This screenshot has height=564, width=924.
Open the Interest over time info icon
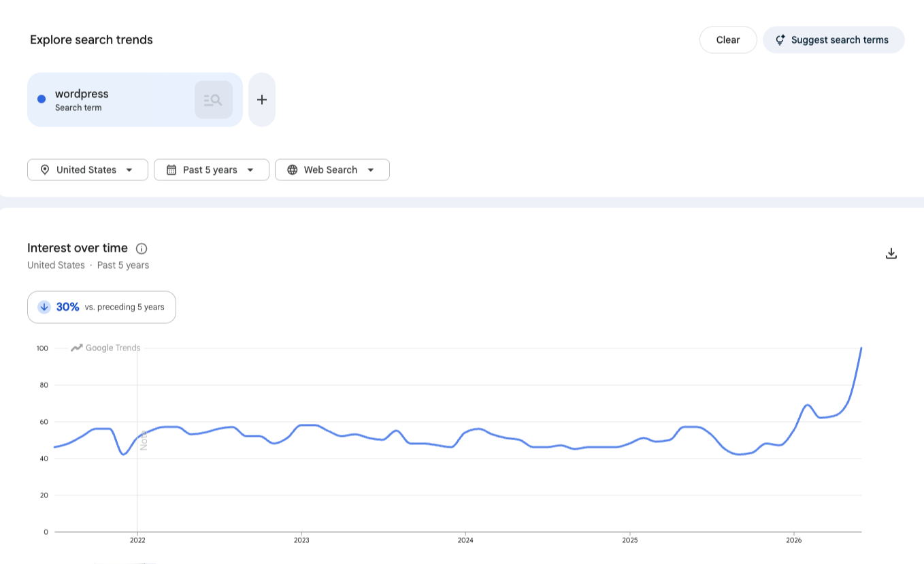pyautogui.click(x=142, y=248)
